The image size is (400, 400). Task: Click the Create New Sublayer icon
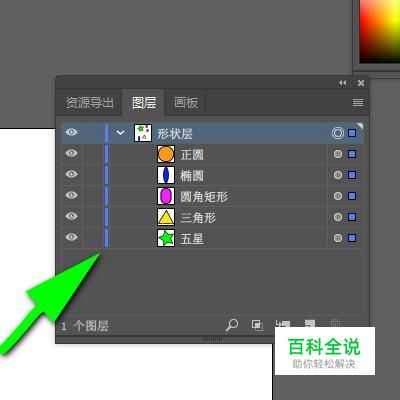(282, 323)
